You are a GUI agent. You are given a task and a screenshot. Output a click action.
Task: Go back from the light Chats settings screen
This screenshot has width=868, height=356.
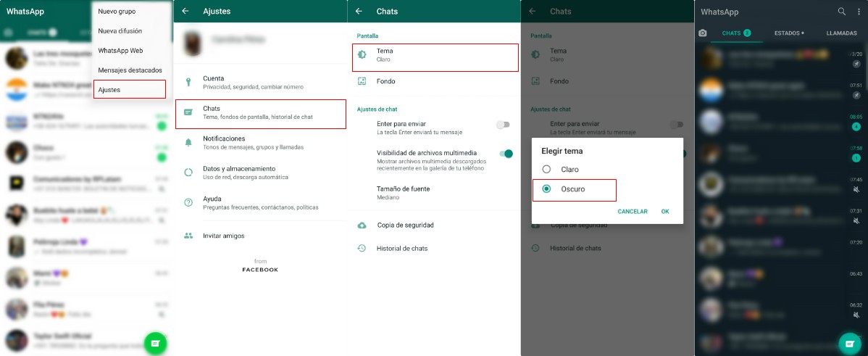pos(359,11)
